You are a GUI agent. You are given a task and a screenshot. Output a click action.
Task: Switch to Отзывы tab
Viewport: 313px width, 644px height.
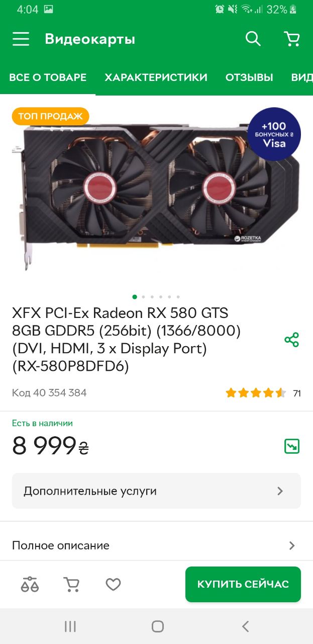(x=249, y=77)
